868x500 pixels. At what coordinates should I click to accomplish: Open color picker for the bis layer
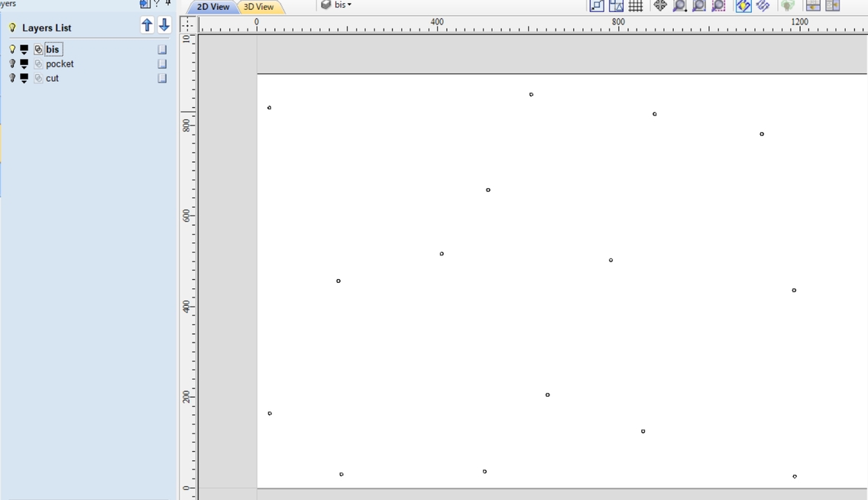click(x=24, y=49)
